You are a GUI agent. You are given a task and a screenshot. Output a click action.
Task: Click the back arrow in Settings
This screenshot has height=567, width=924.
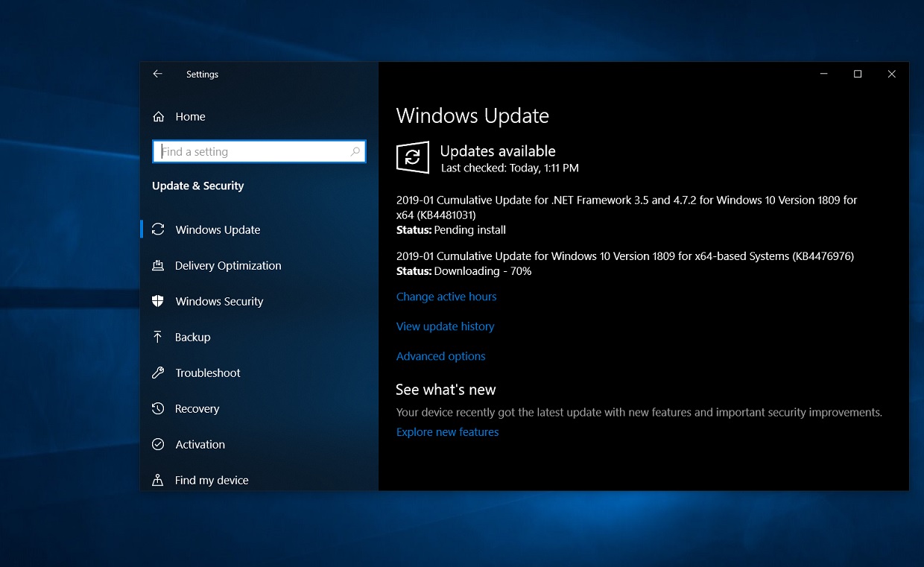pyautogui.click(x=157, y=74)
